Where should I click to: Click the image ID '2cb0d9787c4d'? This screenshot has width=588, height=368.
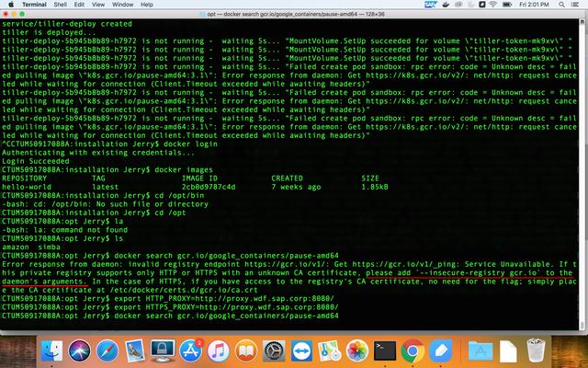tap(209, 187)
